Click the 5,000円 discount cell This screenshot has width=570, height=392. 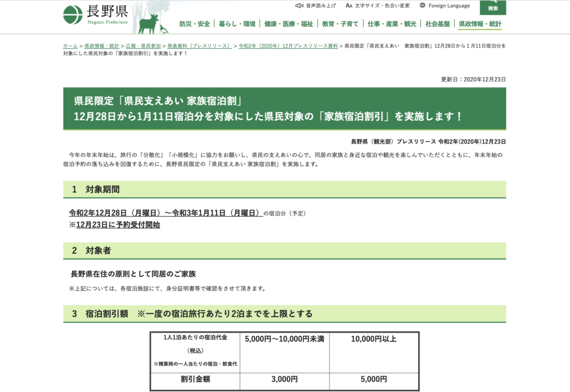(x=374, y=381)
